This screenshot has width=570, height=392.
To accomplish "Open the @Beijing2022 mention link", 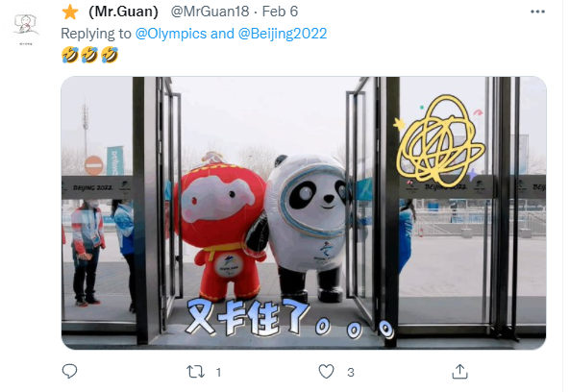I will 283,34.
